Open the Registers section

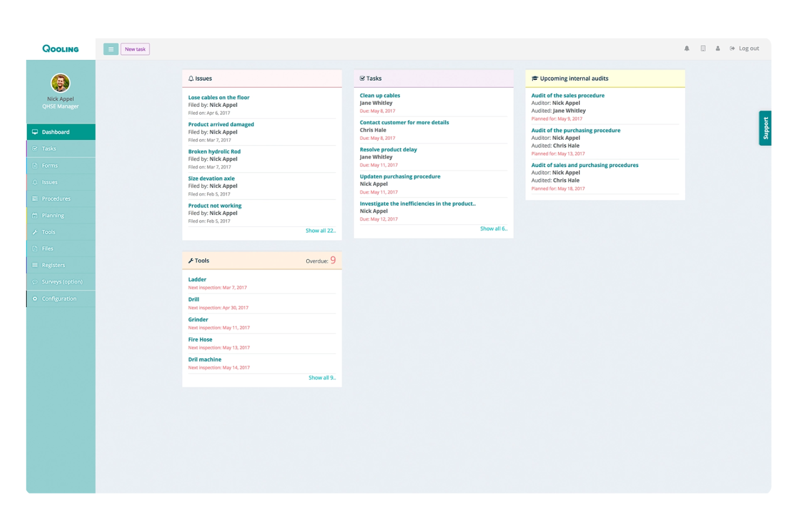click(x=53, y=265)
